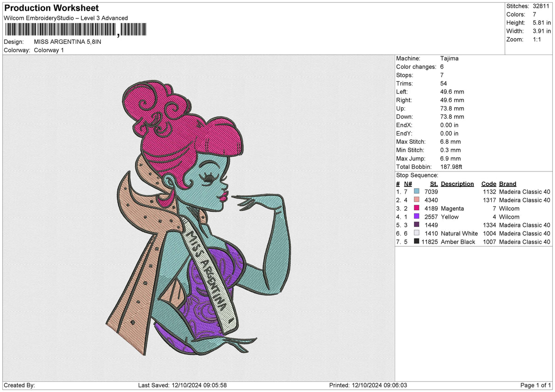Click the EndX value 0.00 in
555x392 pixels.
click(x=450, y=125)
